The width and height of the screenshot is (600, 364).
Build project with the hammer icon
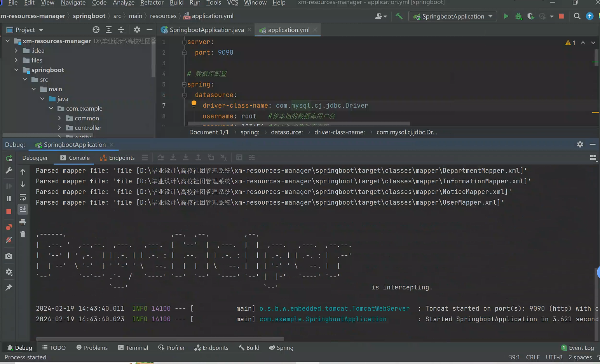tap(399, 16)
